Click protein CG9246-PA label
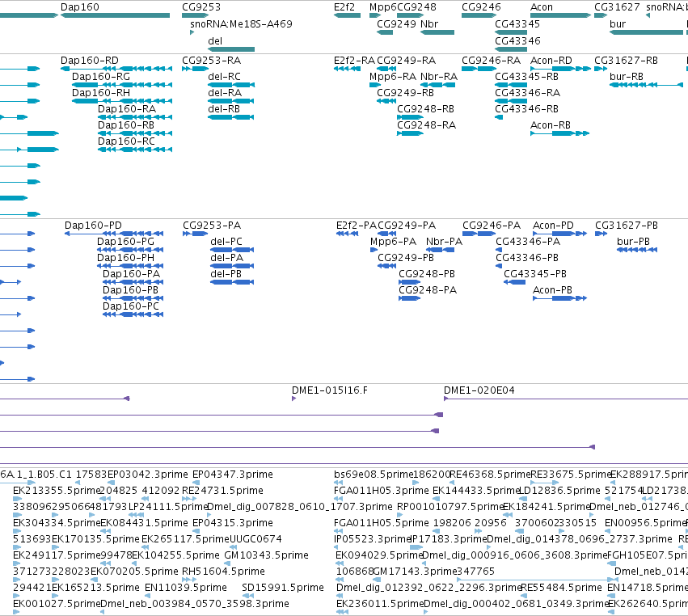Screen dimensions: 688x616 (492, 225)
